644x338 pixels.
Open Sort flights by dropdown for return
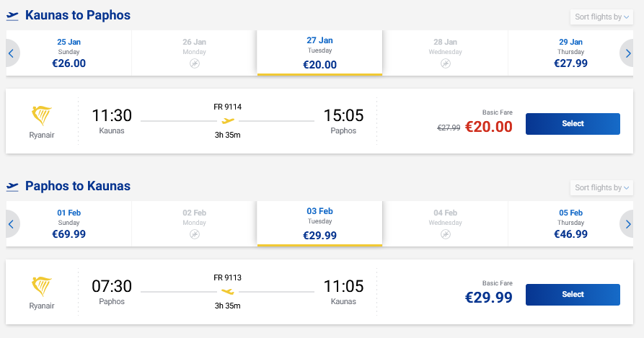tap(601, 187)
